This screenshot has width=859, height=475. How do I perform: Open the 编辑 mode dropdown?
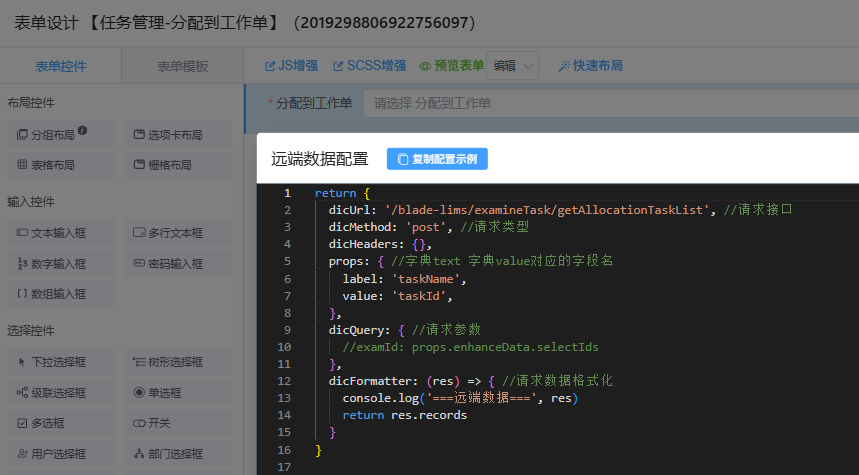pyautogui.click(x=512, y=66)
